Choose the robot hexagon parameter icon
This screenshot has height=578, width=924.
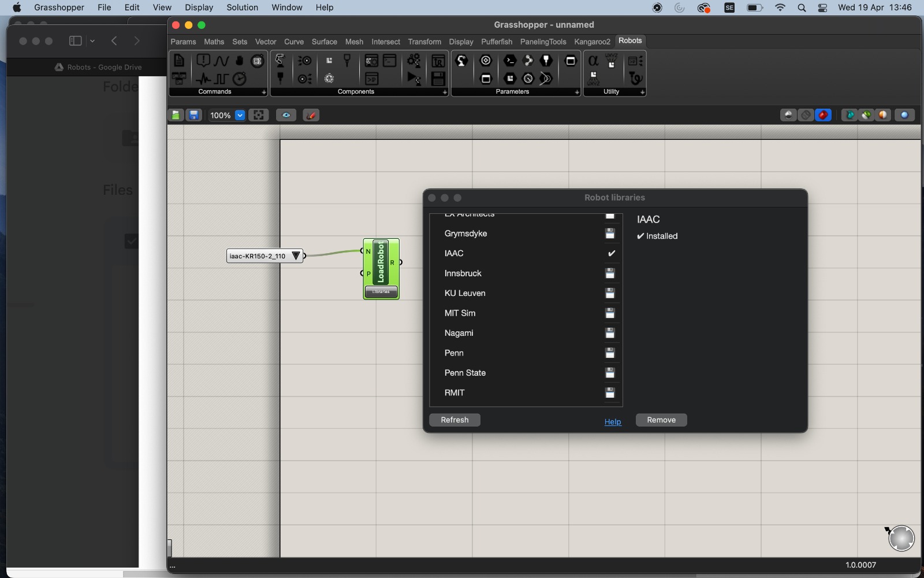tap(461, 61)
